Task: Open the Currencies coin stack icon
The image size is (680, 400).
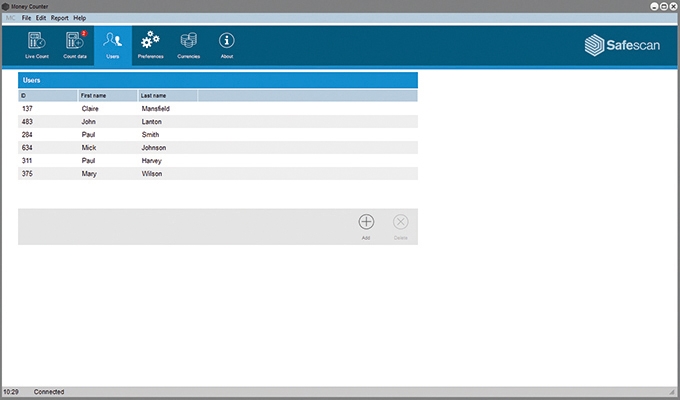Action: [189, 45]
